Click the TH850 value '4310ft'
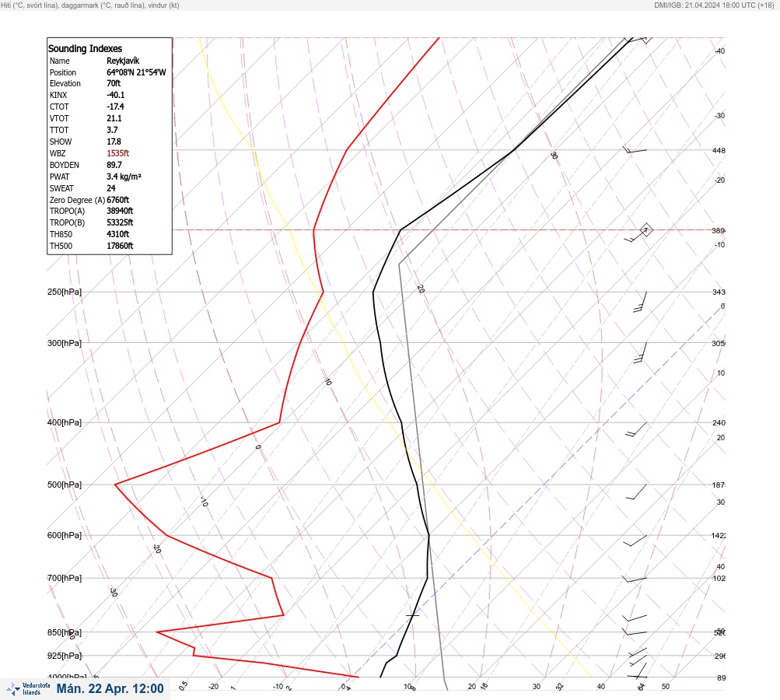The width and height of the screenshot is (780, 700). tap(118, 234)
